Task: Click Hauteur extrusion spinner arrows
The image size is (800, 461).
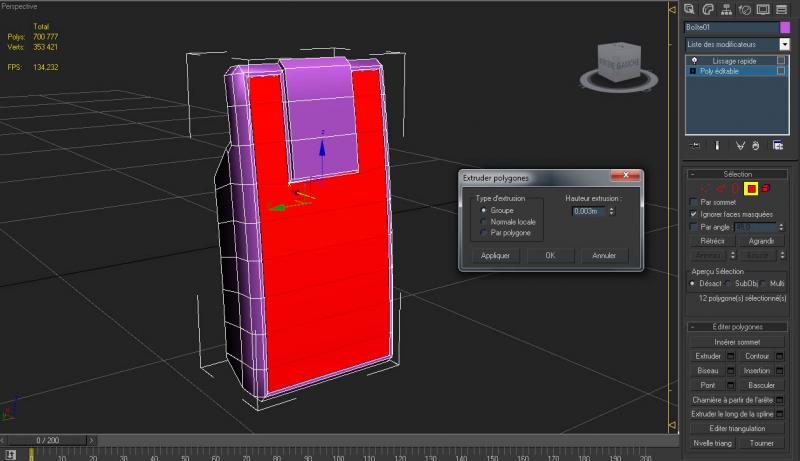Action: point(611,211)
